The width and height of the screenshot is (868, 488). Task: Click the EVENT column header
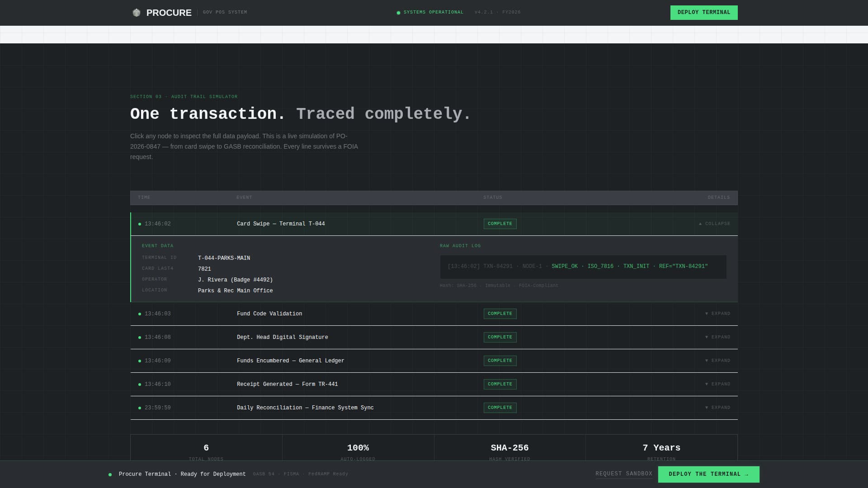(244, 197)
